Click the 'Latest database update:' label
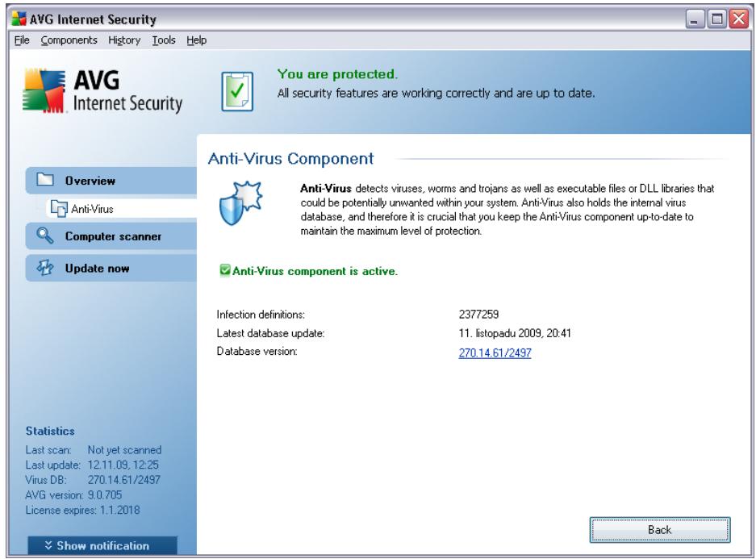The height and width of the screenshot is (559, 756). coord(270,333)
